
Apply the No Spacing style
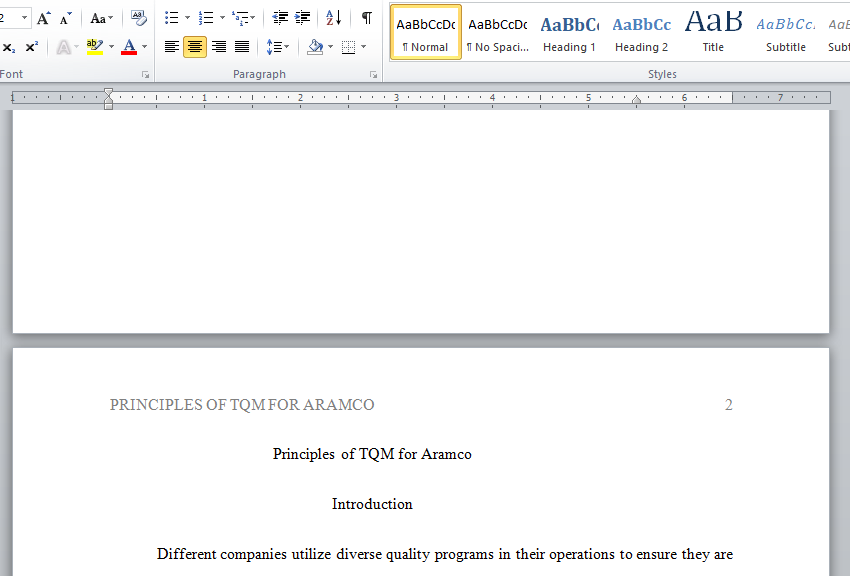[x=498, y=32]
